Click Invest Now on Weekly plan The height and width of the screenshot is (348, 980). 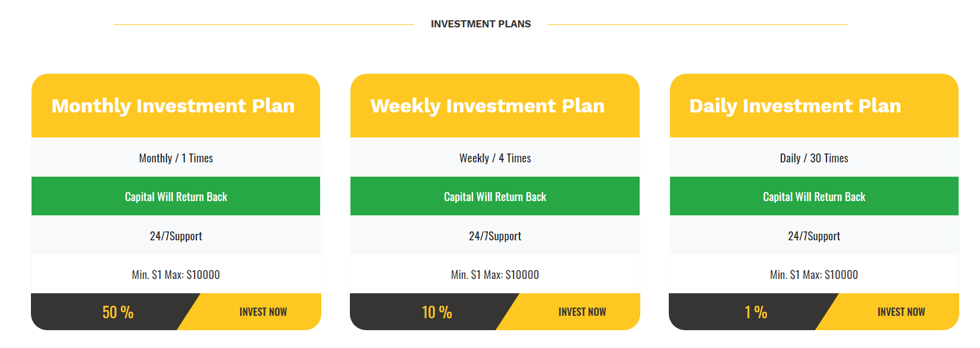tap(582, 312)
